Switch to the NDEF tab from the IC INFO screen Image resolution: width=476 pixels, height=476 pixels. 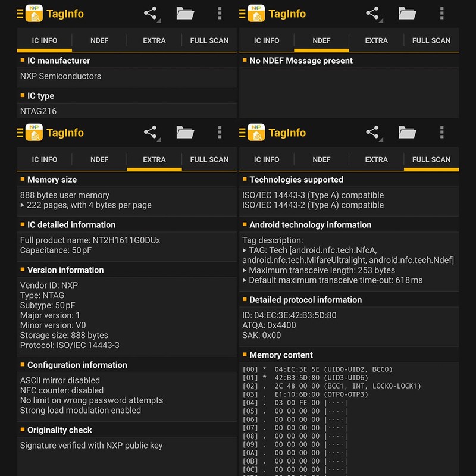[x=99, y=40]
